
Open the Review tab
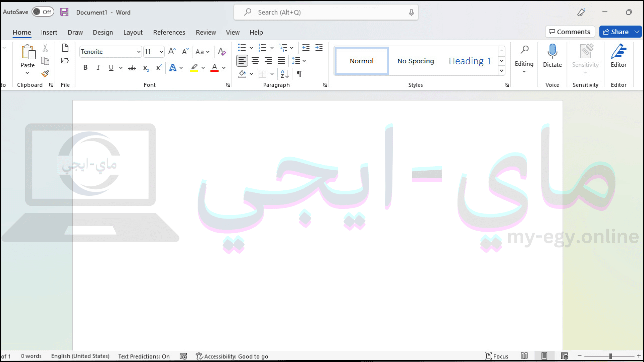click(206, 32)
